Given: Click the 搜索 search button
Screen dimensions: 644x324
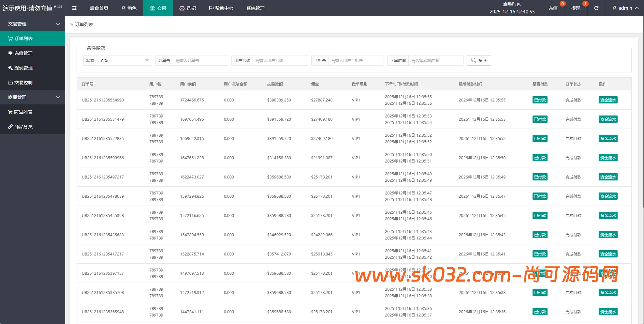Looking at the screenshot, I should coord(479,60).
